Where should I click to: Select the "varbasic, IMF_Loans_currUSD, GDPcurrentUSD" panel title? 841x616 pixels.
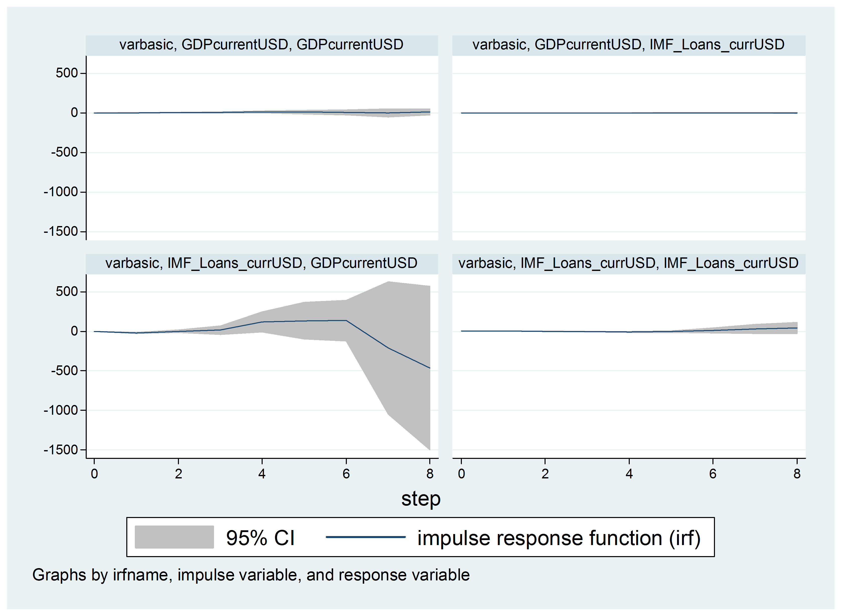point(261,263)
